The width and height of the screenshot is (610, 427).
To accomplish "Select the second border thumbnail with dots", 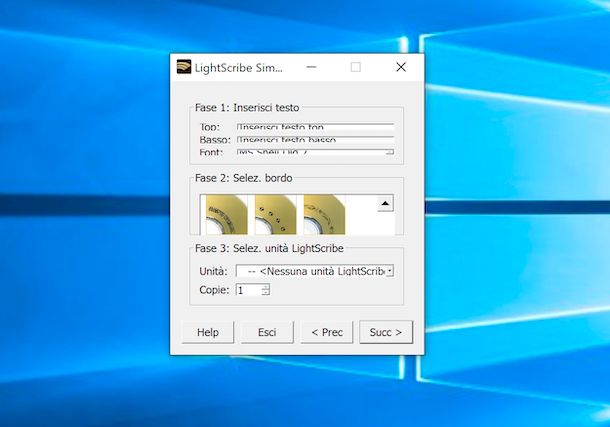I will 275,215.
